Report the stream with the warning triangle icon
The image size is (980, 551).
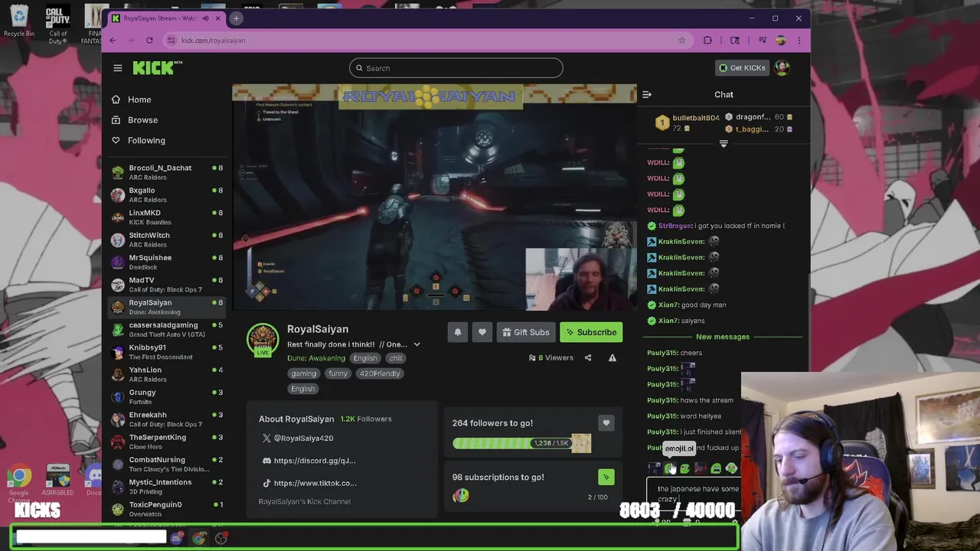(x=612, y=358)
